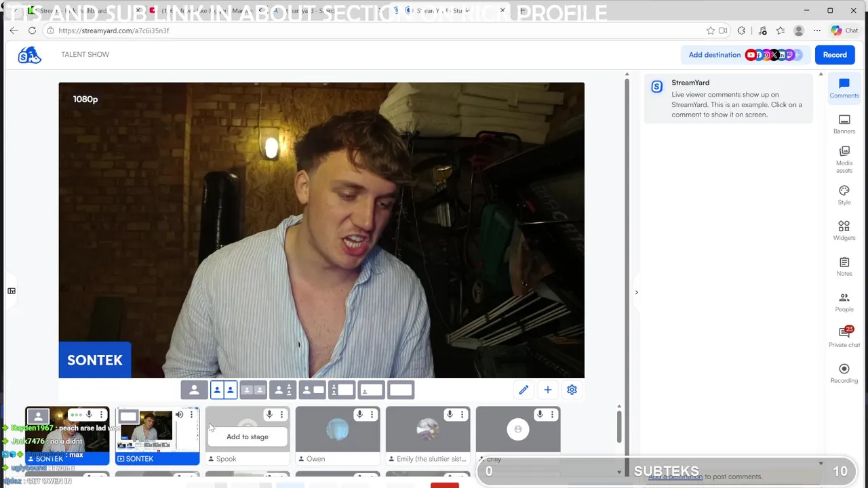
Task: Select the SONTEK screen share thumbnail
Action: click(157, 436)
